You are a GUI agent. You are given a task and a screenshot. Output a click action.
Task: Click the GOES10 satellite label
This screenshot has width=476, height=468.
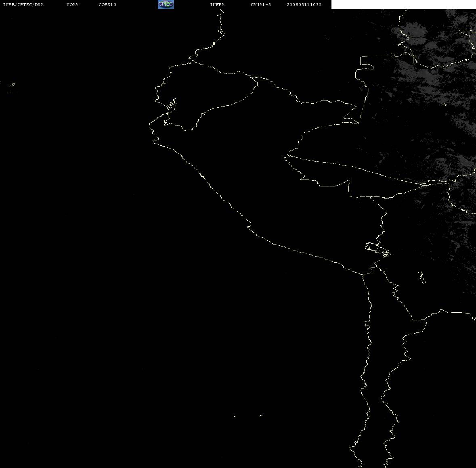[107, 4]
